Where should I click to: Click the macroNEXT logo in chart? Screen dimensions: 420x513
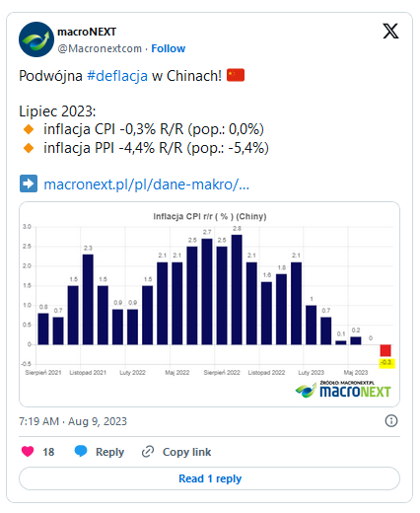tap(343, 390)
